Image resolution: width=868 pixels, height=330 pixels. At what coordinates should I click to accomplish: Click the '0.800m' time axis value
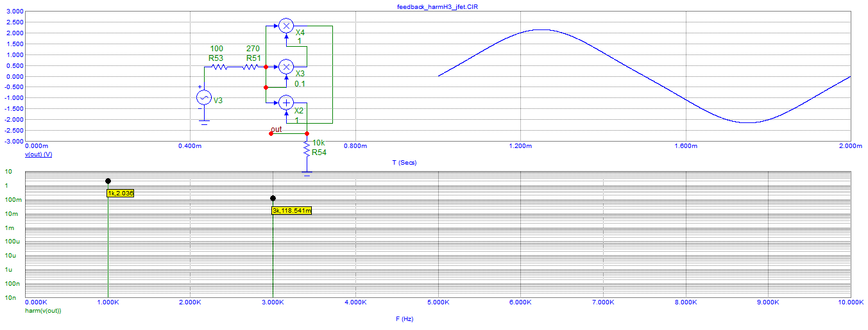pyautogui.click(x=355, y=147)
